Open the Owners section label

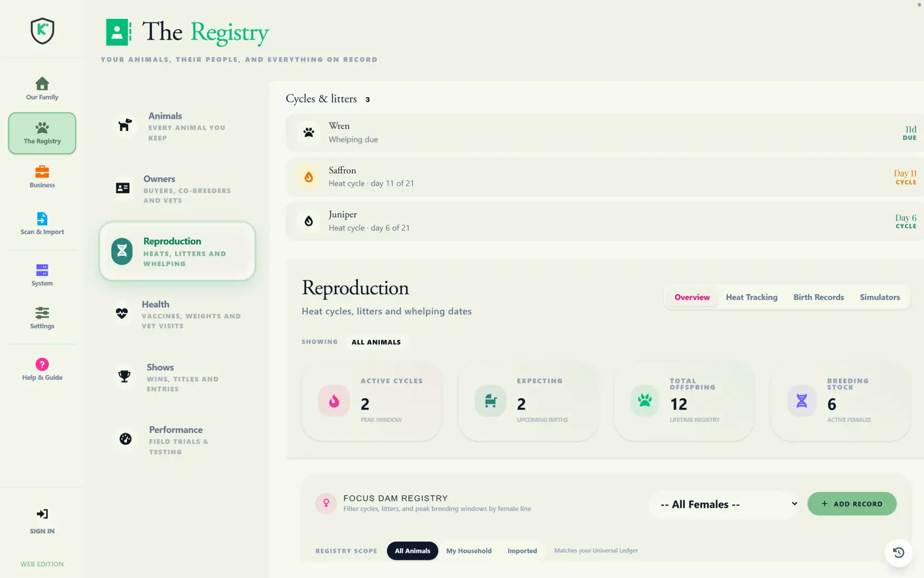pos(159,179)
